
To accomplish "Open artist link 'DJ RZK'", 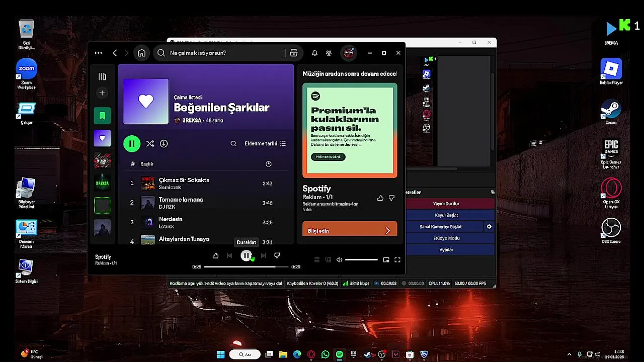I will pyautogui.click(x=167, y=207).
